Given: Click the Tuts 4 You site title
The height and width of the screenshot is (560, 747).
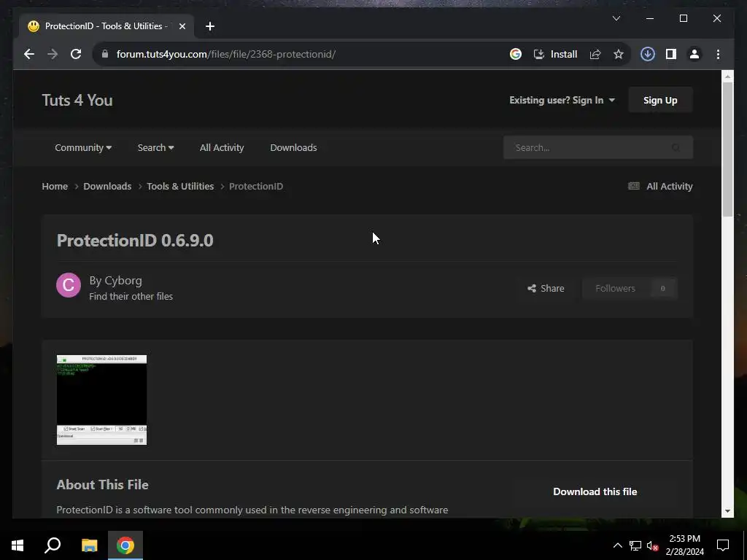Looking at the screenshot, I should [x=77, y=100].
